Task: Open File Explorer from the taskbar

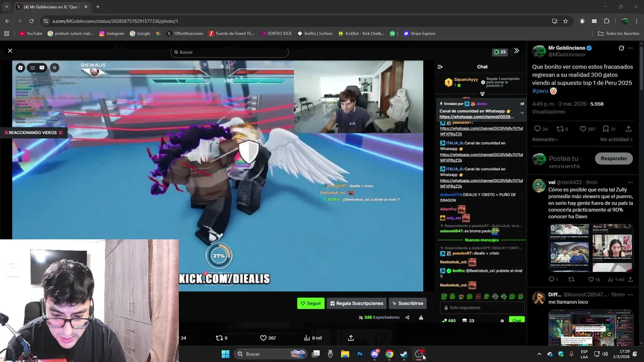Action: click(x=345, y=354)
